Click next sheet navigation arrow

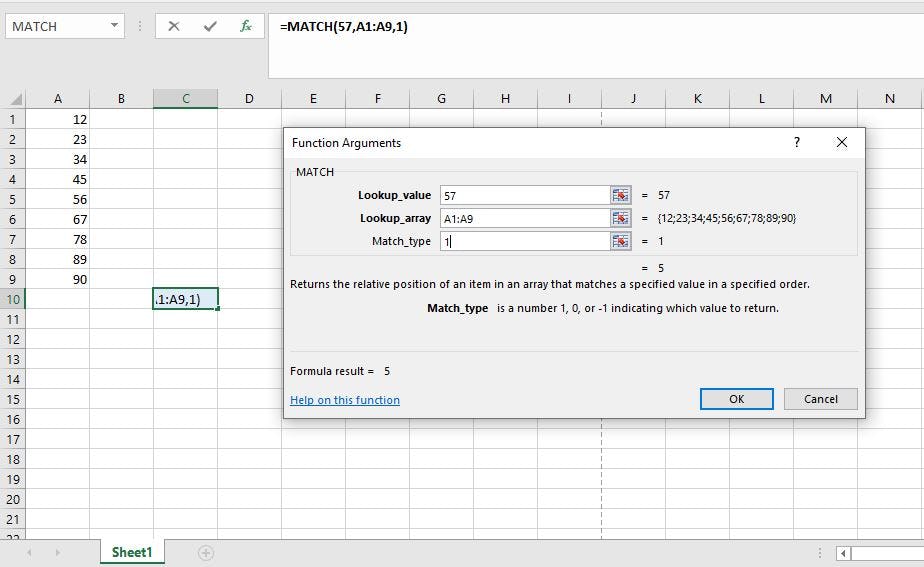(x=57, y=553)
